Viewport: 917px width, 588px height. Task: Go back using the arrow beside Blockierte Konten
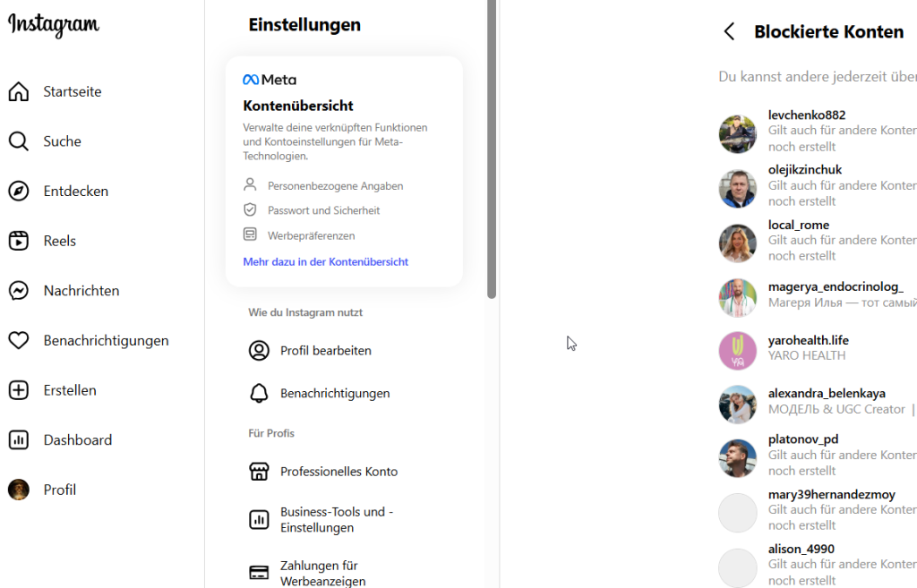click(729, 32)
